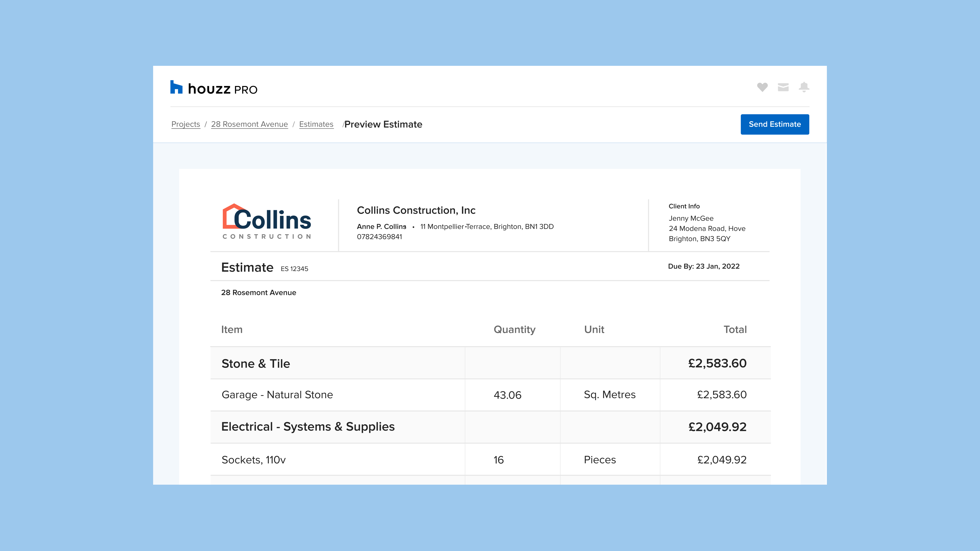This screenshot has height=551, width=980.
Task: Click the Quantity column header
Action: 514,329
